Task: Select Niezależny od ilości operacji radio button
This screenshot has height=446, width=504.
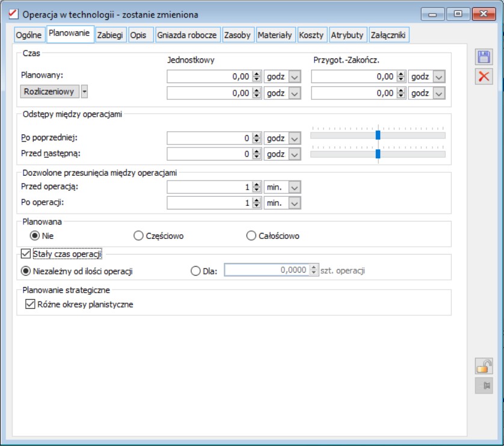Action: coord(26,271)
